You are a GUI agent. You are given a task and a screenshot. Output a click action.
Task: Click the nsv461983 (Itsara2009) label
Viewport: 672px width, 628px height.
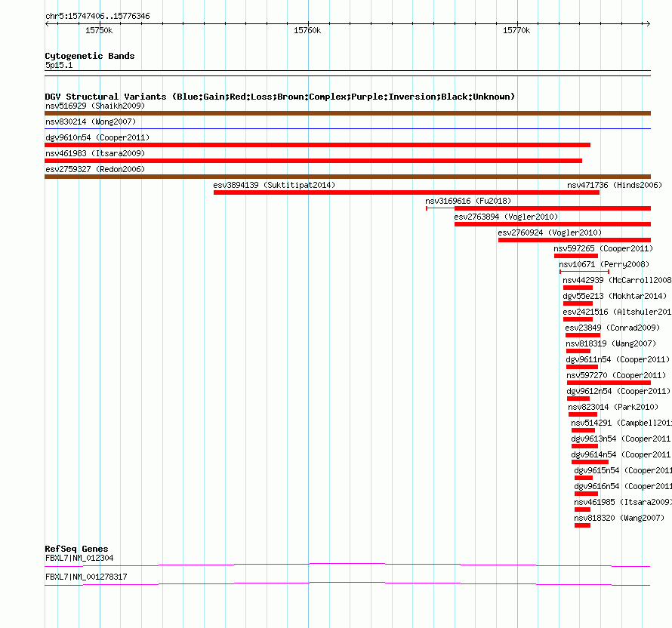[95, 153]
